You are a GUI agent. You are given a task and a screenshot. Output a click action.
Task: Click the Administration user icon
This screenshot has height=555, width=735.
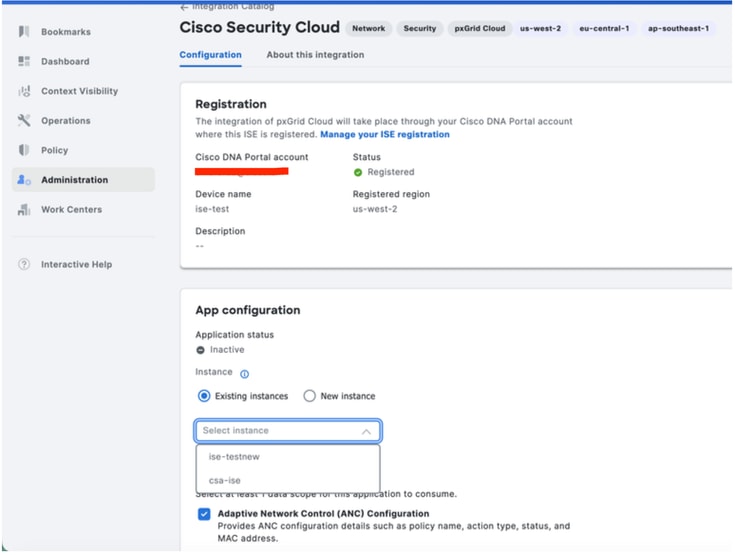tap(24, 180)
